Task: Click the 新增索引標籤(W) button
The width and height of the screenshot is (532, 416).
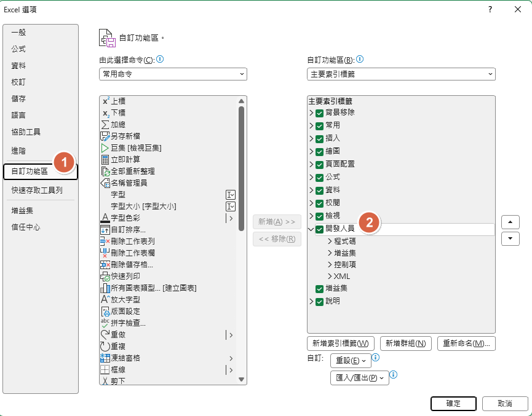Action: click(341, 343)
